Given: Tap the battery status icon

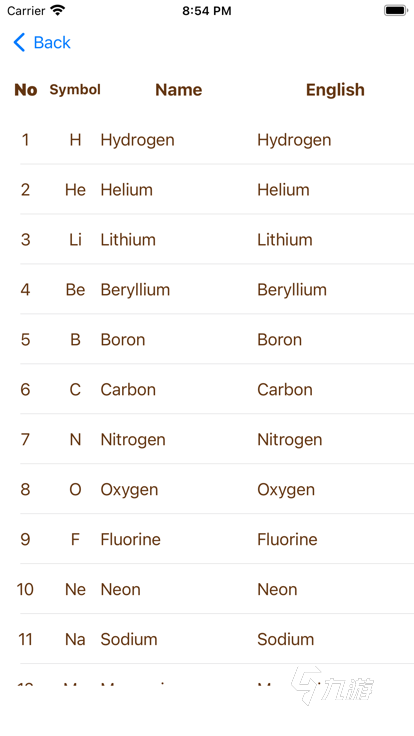Looking at the screenshot, I should [396, 10].
